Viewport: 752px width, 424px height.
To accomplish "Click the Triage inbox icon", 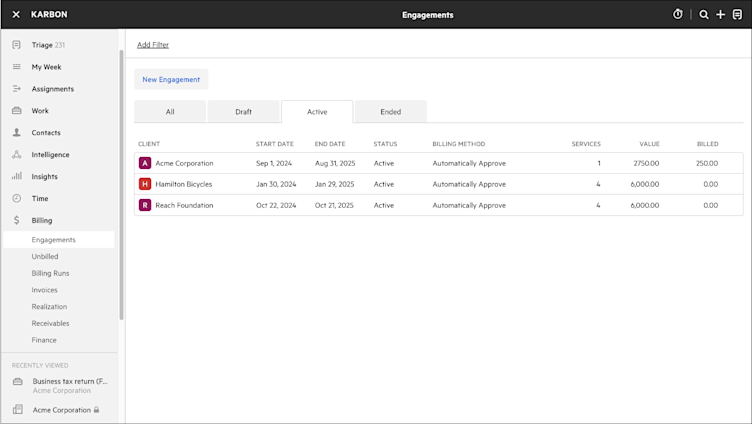I will point(16,45).
